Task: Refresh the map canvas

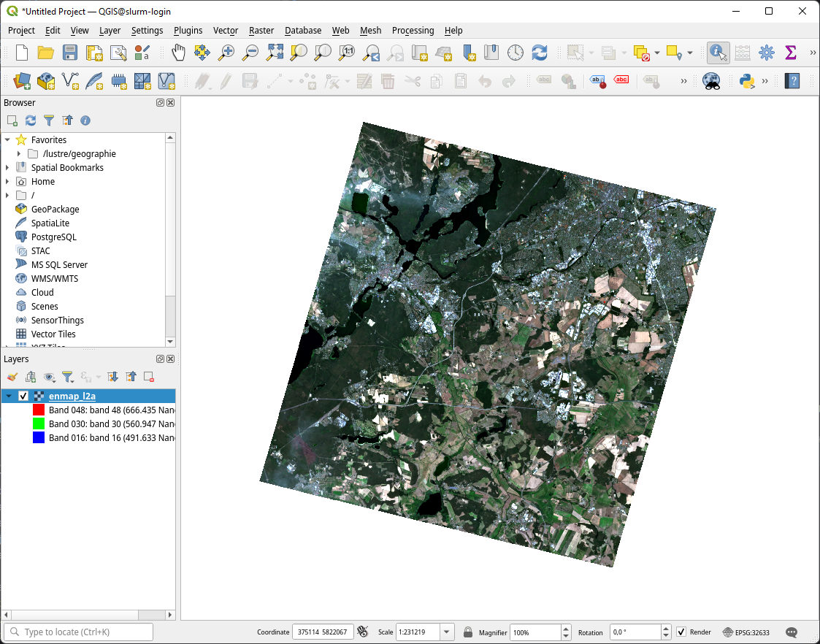Action: (539, 53)
